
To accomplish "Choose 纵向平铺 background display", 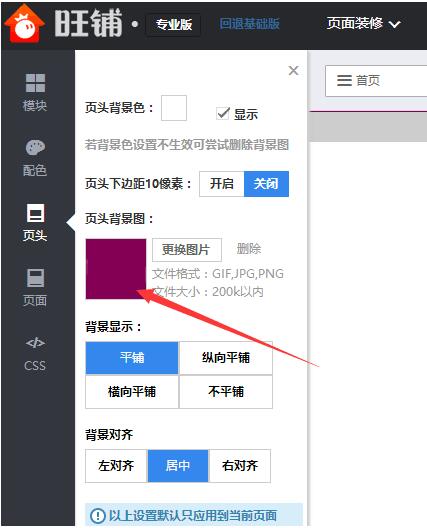I will pos(226,358).
